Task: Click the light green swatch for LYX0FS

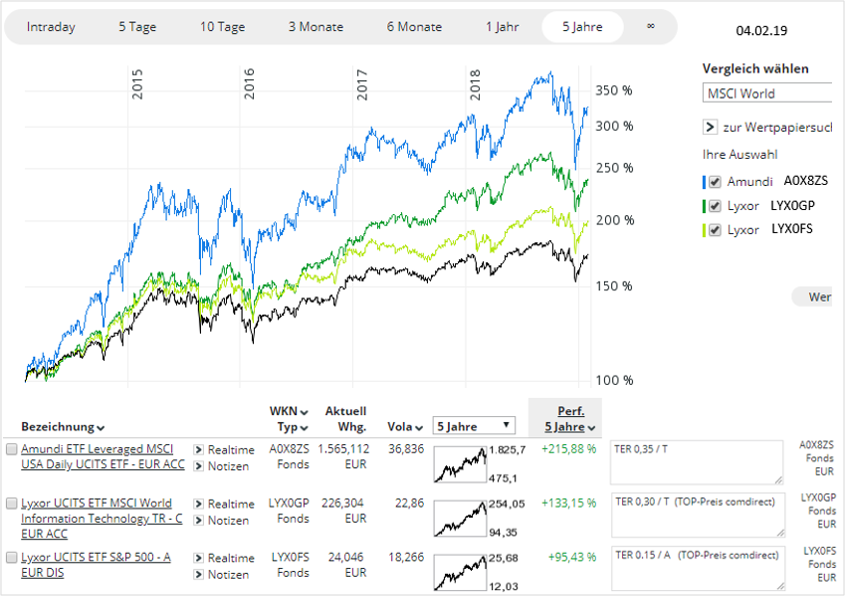Action: (x=706, y=229)
